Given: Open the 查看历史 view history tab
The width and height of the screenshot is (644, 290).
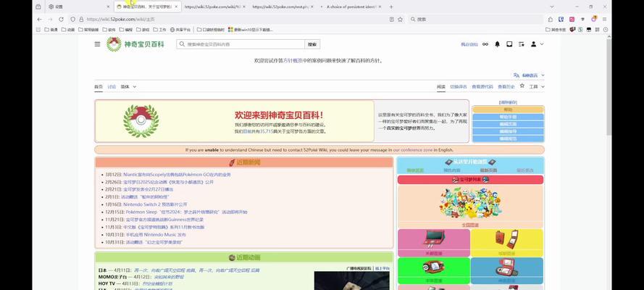Looking at the screenshot, I should 506,87.
